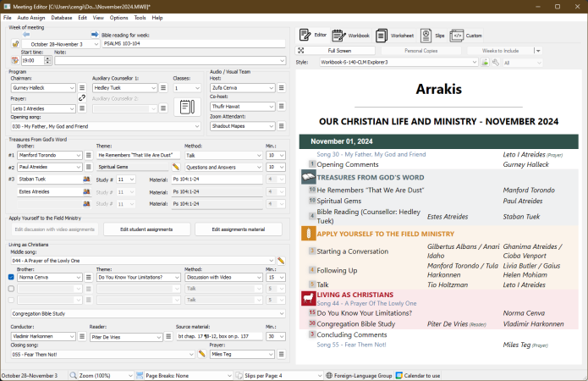Viewport: 588px width, 381px height.
Task: Edit closing song with pencil icon
Action: pos(201,354)
